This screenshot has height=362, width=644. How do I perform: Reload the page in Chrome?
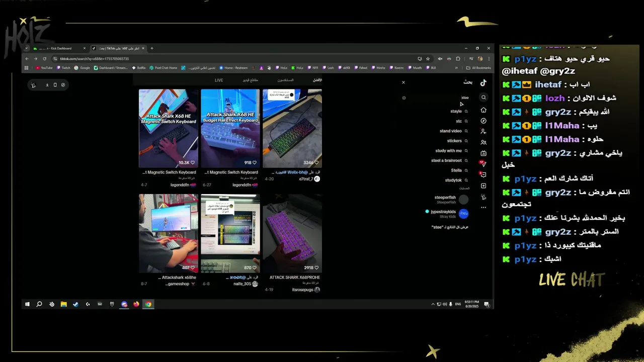click(x=44, y=58)
